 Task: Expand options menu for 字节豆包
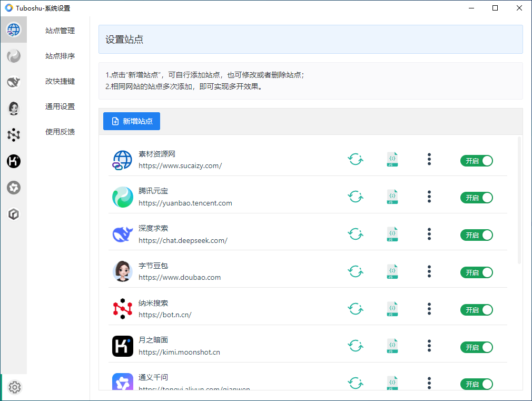coord(429,271)
